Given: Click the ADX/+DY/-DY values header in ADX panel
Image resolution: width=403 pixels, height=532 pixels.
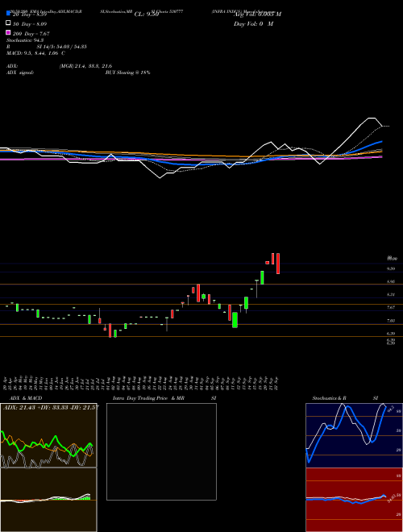Looking at the screenshot, I should point(51,407).
